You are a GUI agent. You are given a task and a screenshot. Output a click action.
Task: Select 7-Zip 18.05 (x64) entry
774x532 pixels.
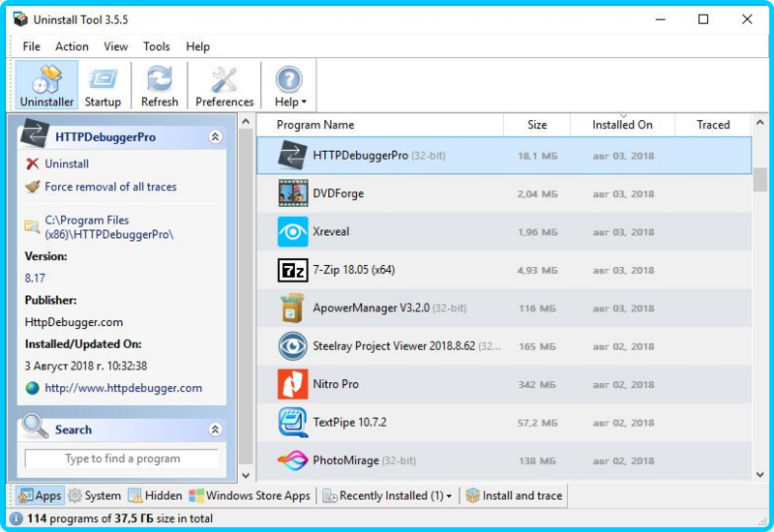tap(354, 270)
